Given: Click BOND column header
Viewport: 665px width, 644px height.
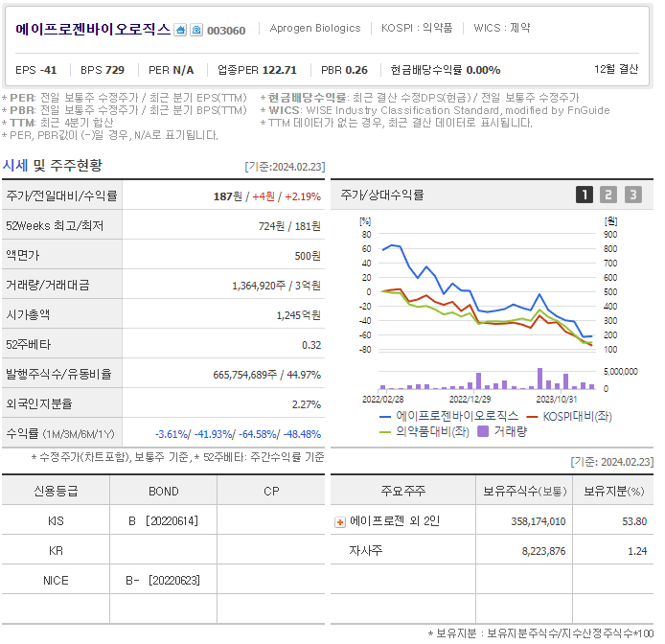Looking at the screenshot, I should pos(163,492).
